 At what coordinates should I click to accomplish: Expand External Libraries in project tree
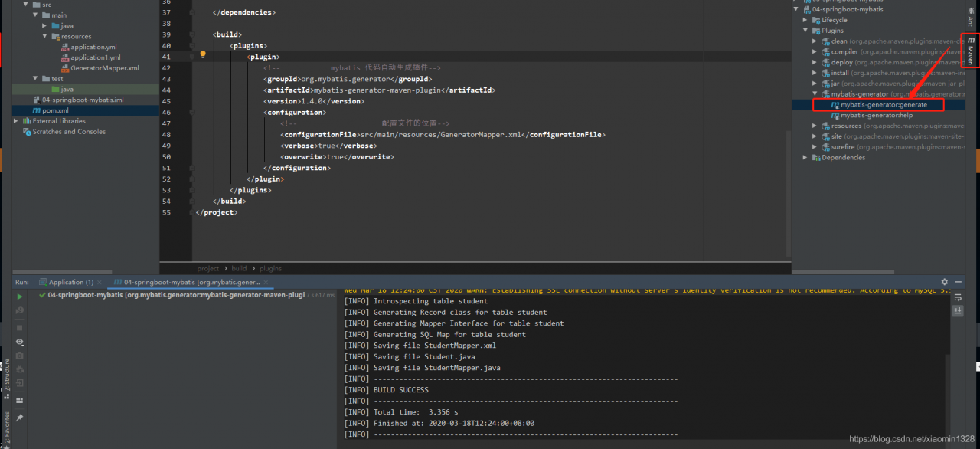pyautogui.click(x=16, y=121)
